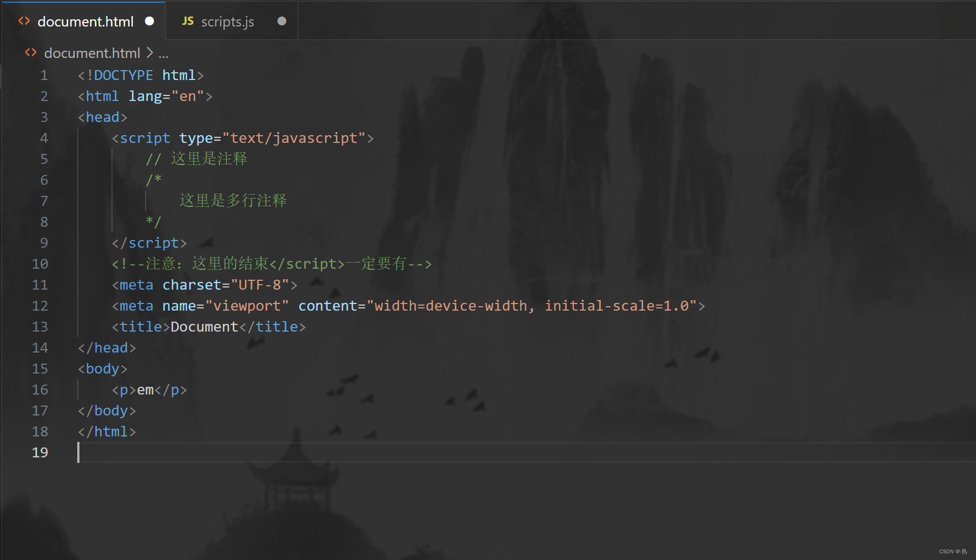Click unsaved dot on scripts.js tab
The height and width of the screenshot is (560, 976).
tap(282, 21)
